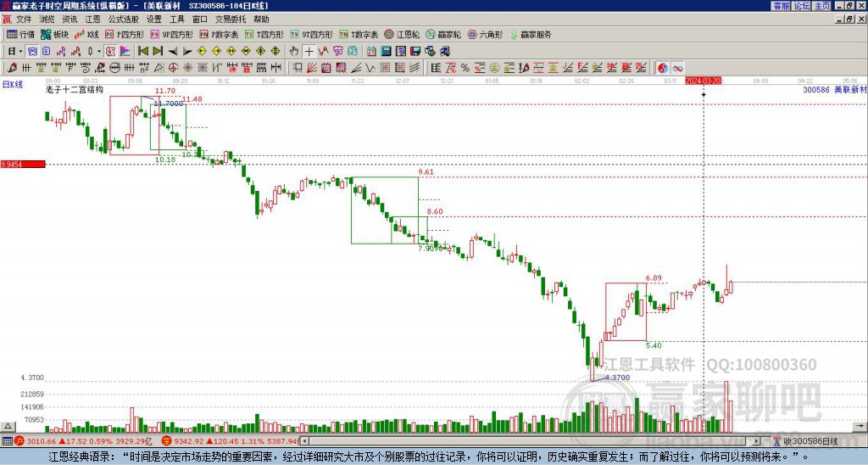Image resolution: width=868 pixels, height=465 pixels.
Task: Select the zigzag wave line tool
Action: 370,68
